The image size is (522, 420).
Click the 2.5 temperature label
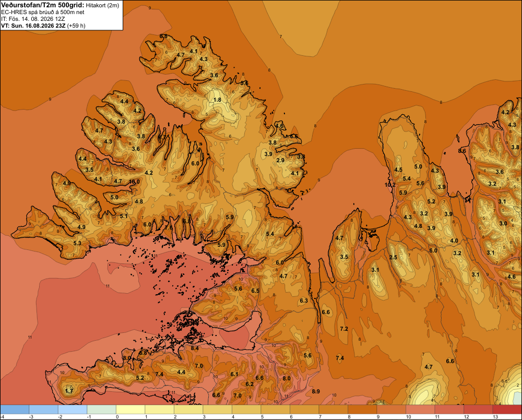[x=393, y=257]
